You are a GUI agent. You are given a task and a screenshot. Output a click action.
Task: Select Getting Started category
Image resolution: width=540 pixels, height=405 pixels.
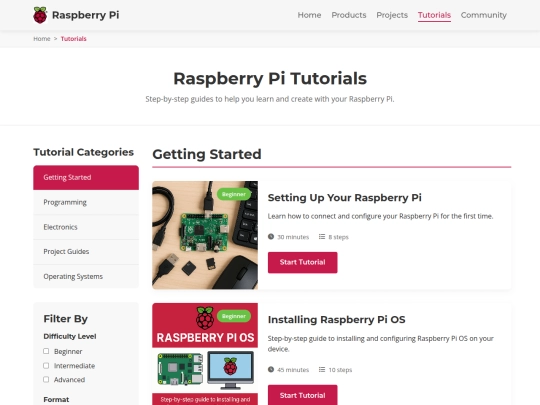(86, 178)
